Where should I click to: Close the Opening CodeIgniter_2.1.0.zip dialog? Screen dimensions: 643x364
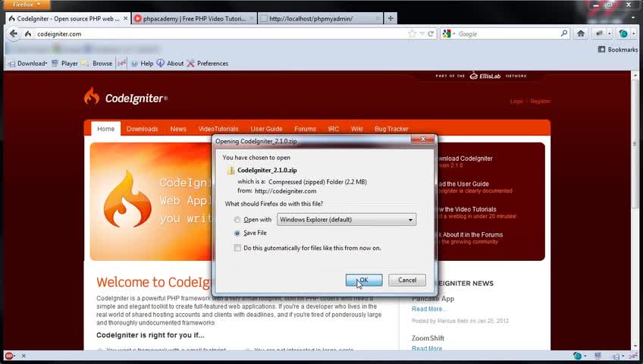click(x=422, y=140)
